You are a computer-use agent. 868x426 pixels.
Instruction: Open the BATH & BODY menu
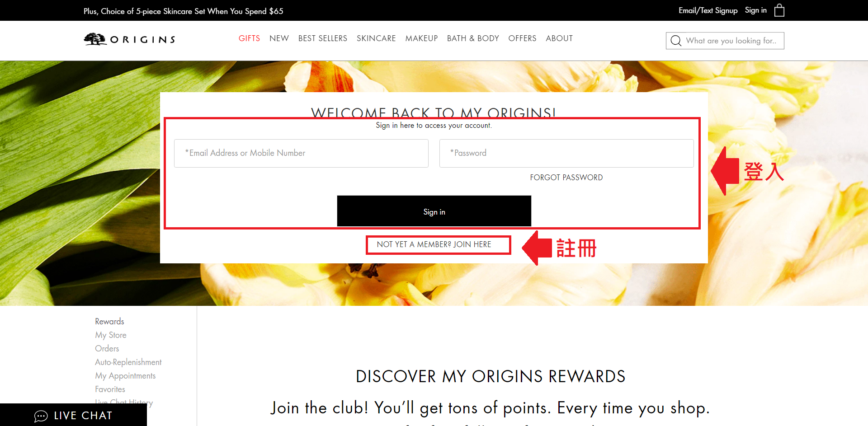[473, 38]
